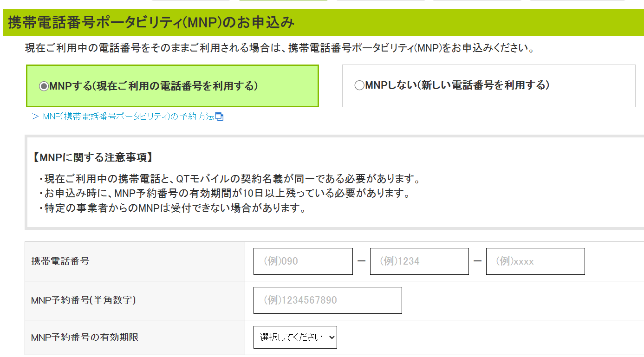Select the "MNPしない" radio button
Viewport: 644px width, 357px height.
[x=359, y=86]
